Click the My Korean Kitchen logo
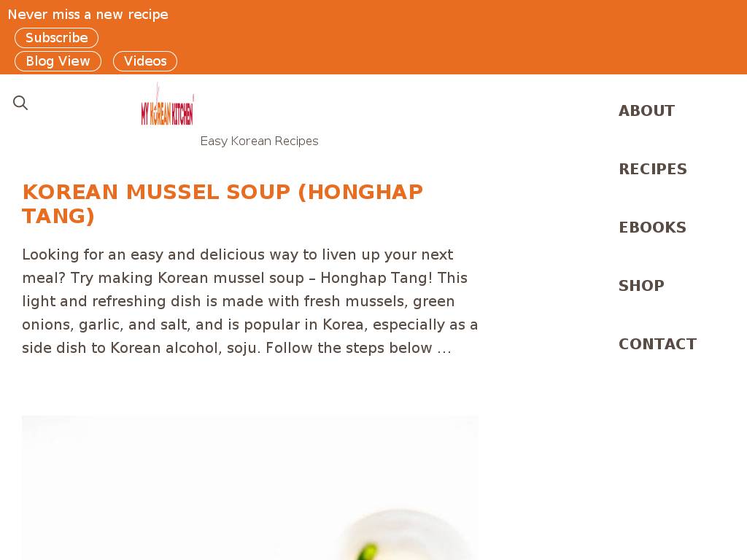 point(167,104)
